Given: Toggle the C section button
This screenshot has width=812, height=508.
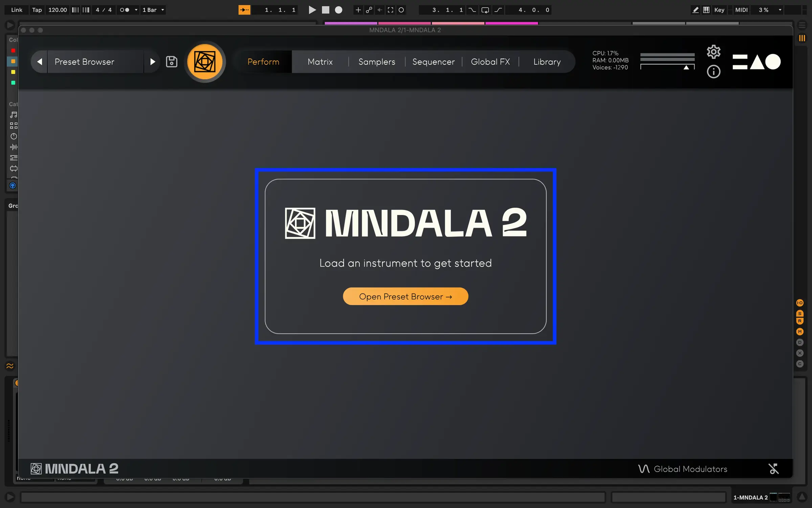Looking at the screenshot, I should pos(800,364).
